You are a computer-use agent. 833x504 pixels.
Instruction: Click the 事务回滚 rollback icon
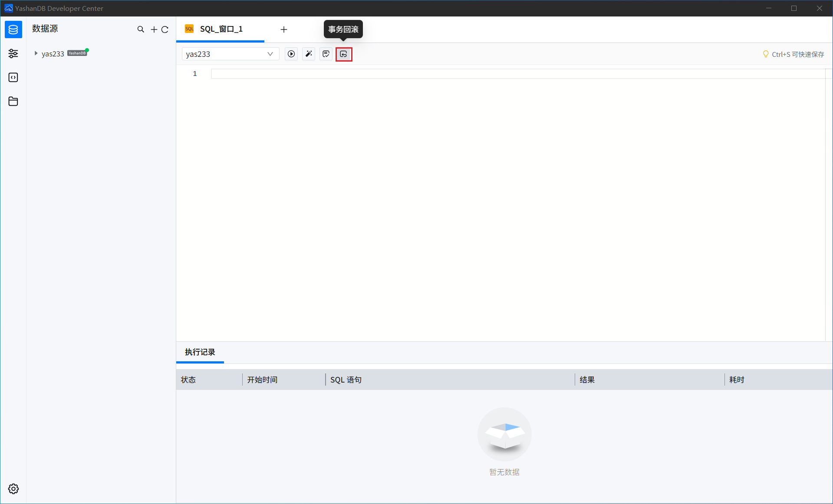click(344, 54)
